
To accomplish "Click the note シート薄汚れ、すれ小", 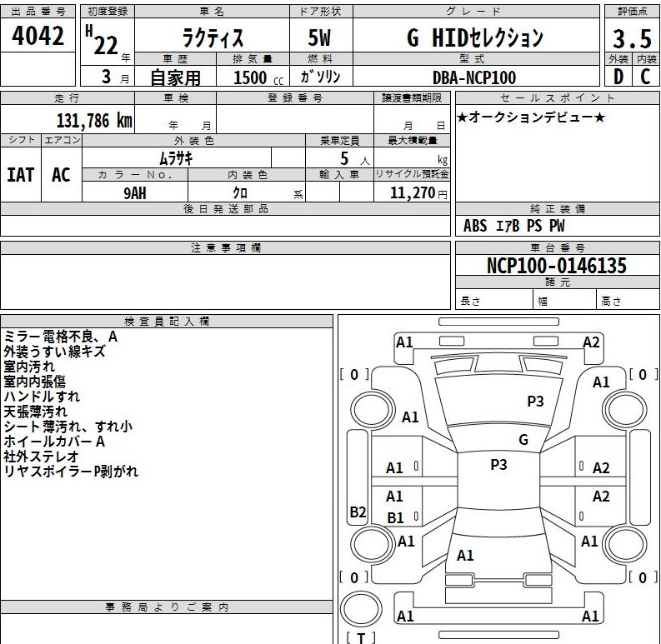I will coord(68,427).
